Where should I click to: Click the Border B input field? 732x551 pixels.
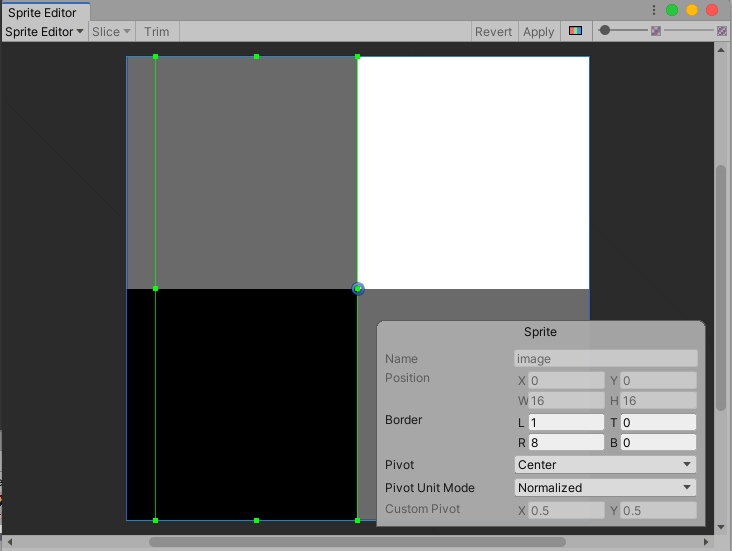click(658, 443)
